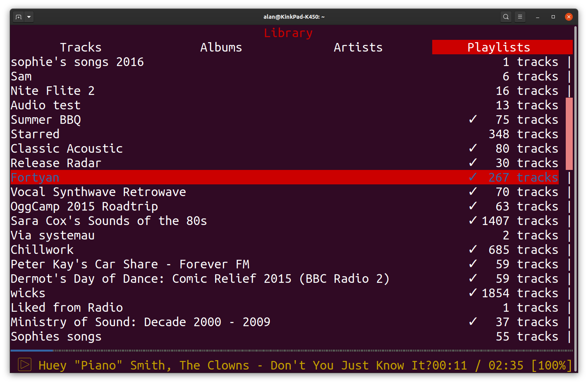Screen dimensions: 588x384
Task: Toggle checkmark on wicks playlist
Action: point(473,293)
